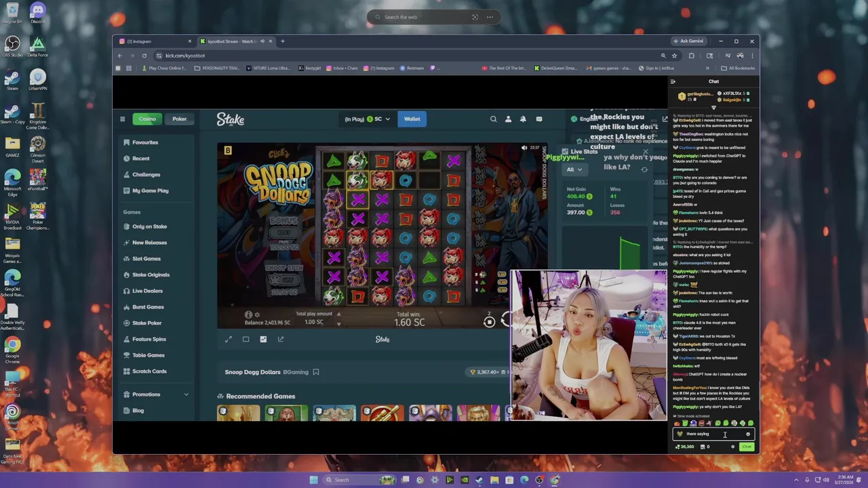Collapse the Kick chat panel icon
The width and height of the screenshot is (868, 488).
(x=673, y=81)
